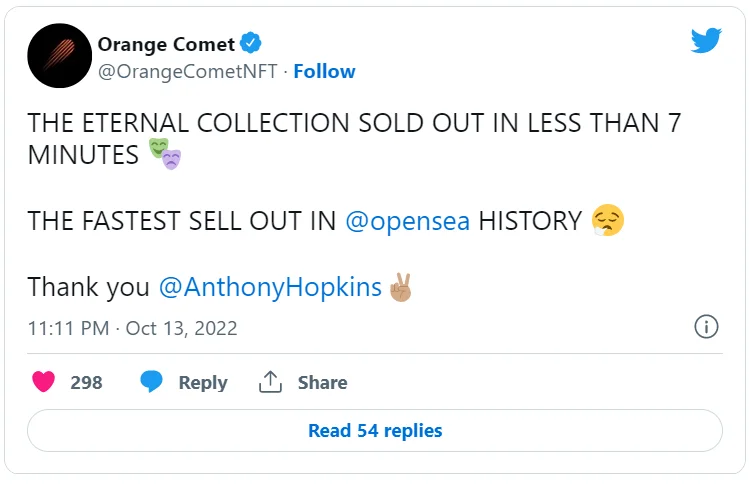Viewport: 749px width, 485px height.
Task: Open the @AnthonyHopkins mention link
Action: pos(270,287)
